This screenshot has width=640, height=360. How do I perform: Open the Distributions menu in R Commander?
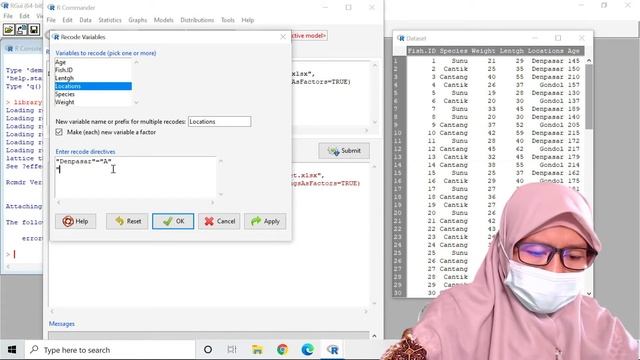pyautogui.click(x=197, y=20)
